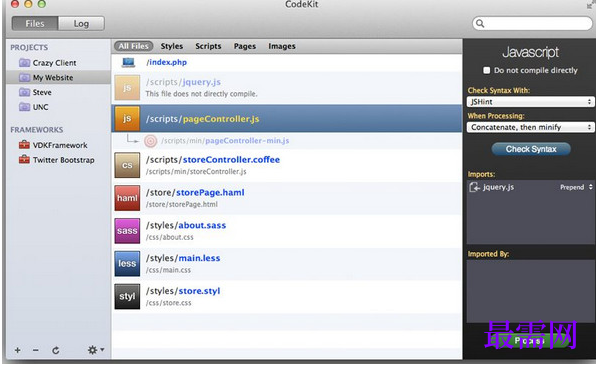Click the main.less file name

[199, 258]
